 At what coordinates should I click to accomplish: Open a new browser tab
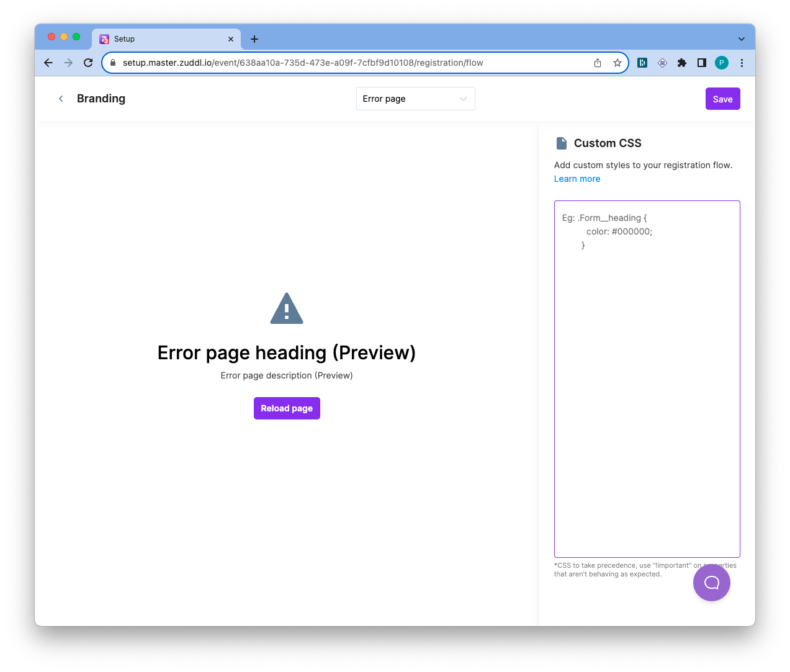[254, 38]
